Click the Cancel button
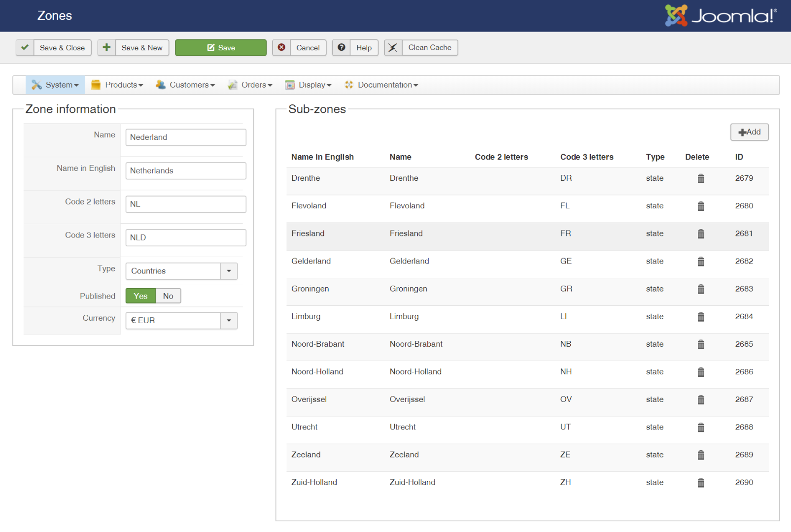The width and height of the screenshot is (791, 532). point(308,48)
